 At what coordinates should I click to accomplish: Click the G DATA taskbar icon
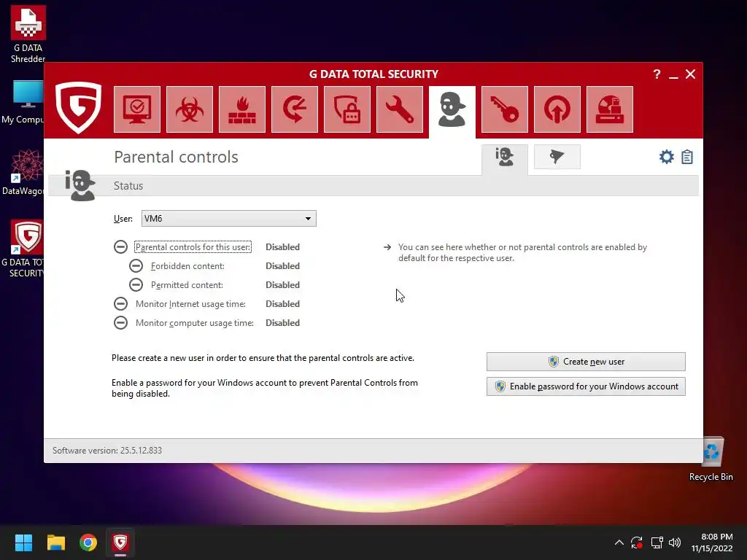pyautogui.click(x=120, y=542)
